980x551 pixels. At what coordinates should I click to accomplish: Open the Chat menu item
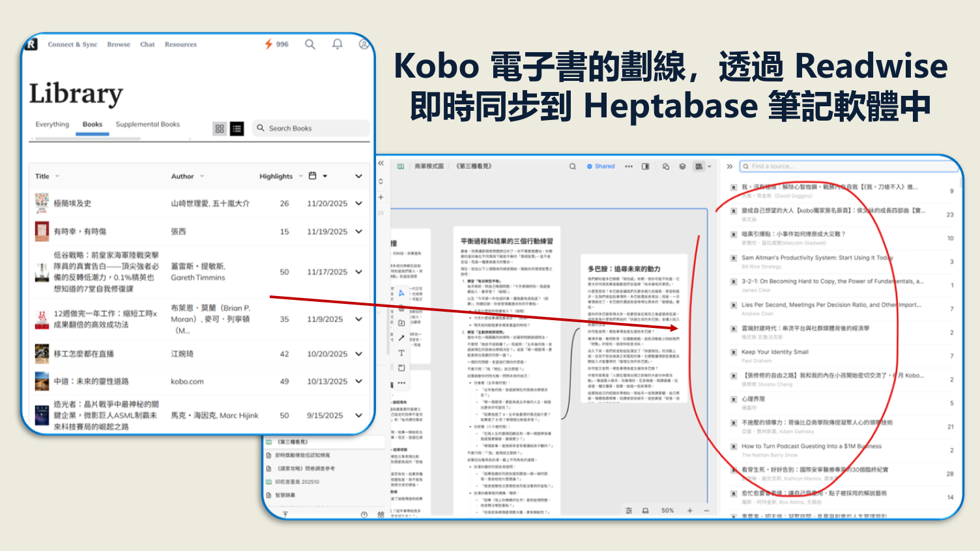pos(147,44)
